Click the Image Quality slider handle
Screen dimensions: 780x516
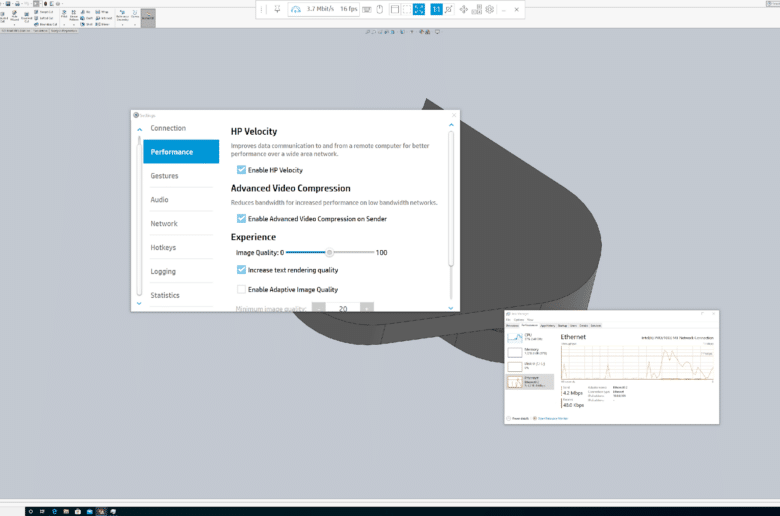click(x=329, y=252)
